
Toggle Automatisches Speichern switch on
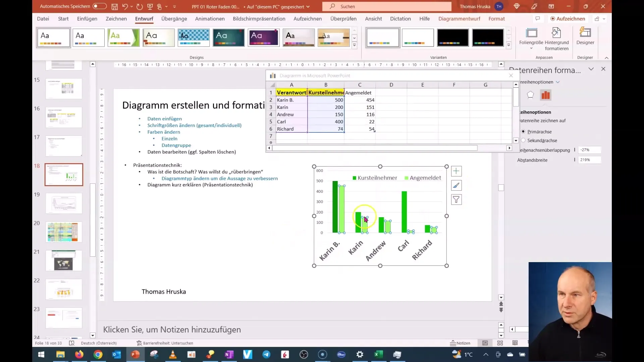(98, 6)
